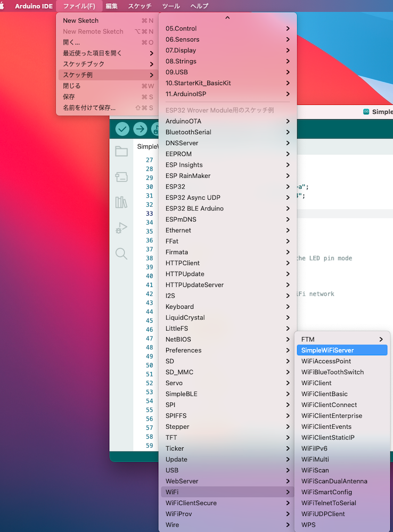Open WiFiScan example
Screen dimensions: 393x532
[x=342, y=470]
